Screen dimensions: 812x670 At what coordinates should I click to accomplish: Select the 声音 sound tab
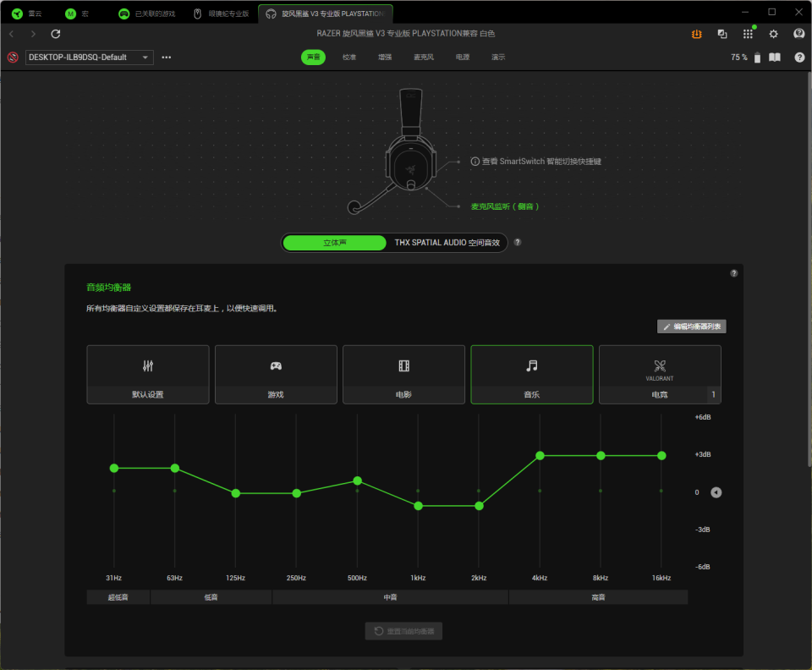pyautogui.click(x=313, y=57)
